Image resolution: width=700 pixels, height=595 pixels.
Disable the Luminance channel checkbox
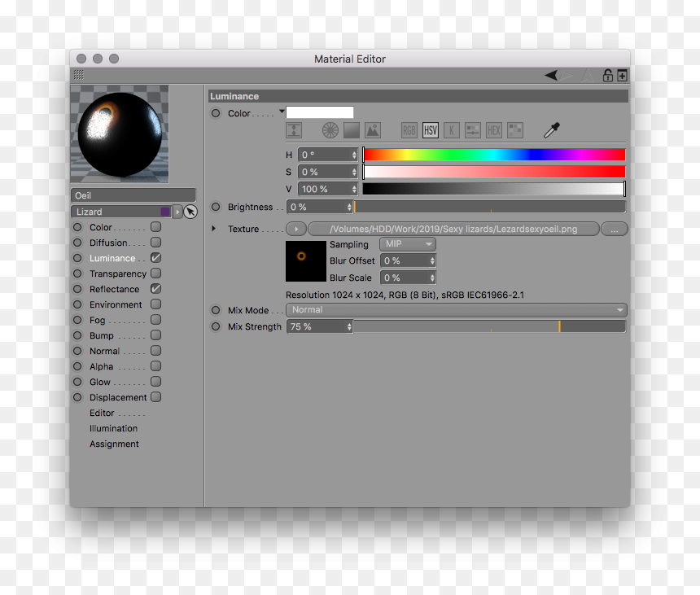[x=155, y=258]
